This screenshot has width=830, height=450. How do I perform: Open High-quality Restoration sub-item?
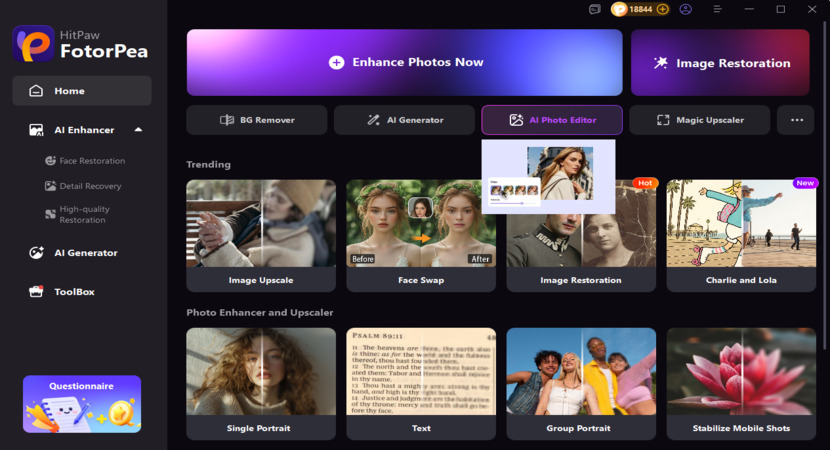pyautogui.click(x=84, y=214)
